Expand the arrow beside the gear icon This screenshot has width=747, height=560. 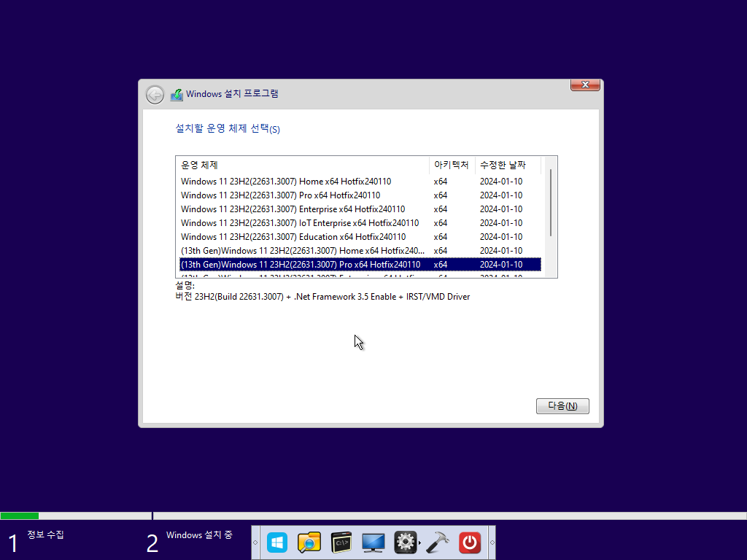click(419, 542)
